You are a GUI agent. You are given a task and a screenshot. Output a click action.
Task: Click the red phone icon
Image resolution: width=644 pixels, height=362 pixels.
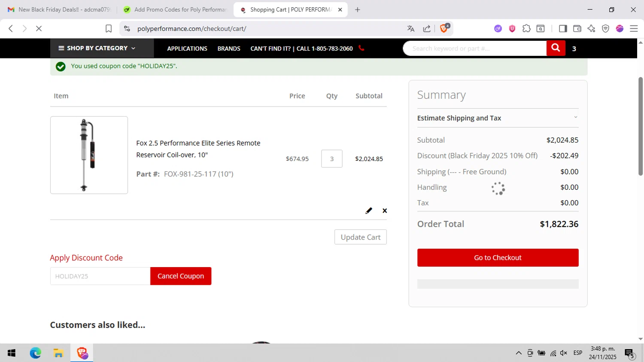[361, 48]
